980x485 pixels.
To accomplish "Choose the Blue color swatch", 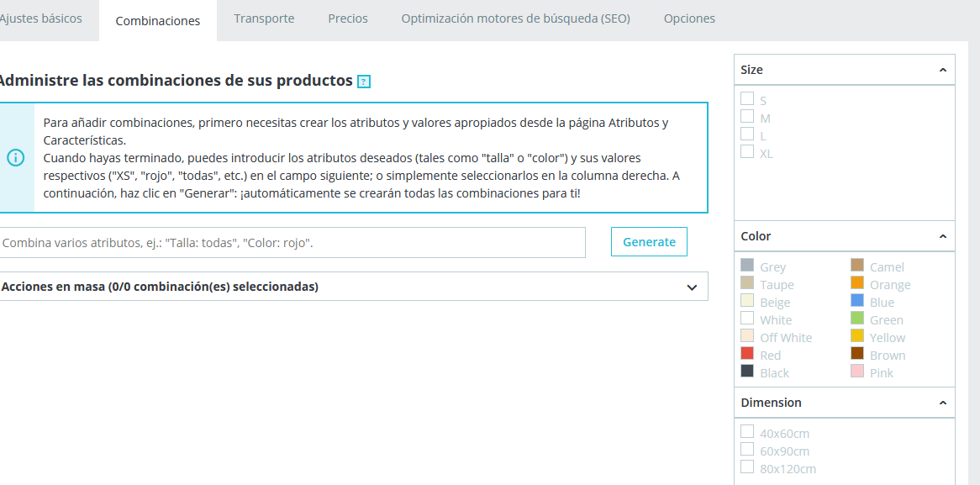I will click(x=857, y=301).
